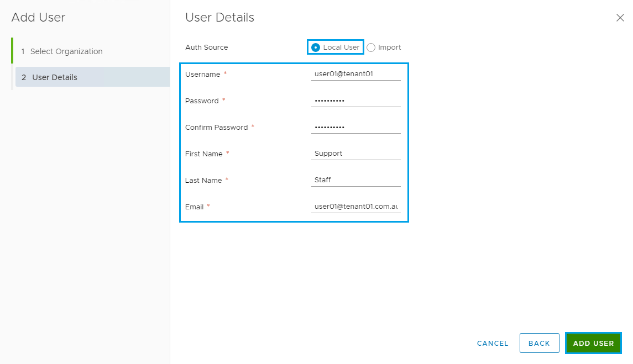The height and width of the screenshot is (364, 633).
Task: Click the Username input containing user01@tenant01
Action: pyautogui.click(x=355, y=74)
